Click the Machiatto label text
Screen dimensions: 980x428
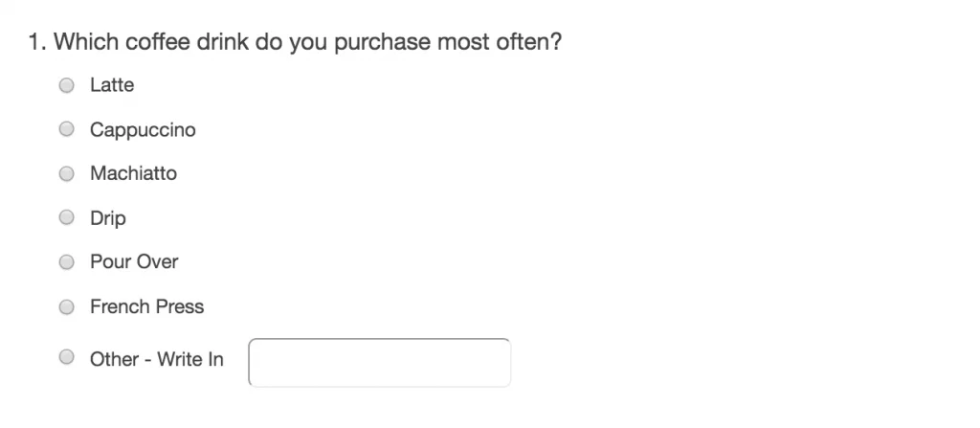click(x=133, y=173)
